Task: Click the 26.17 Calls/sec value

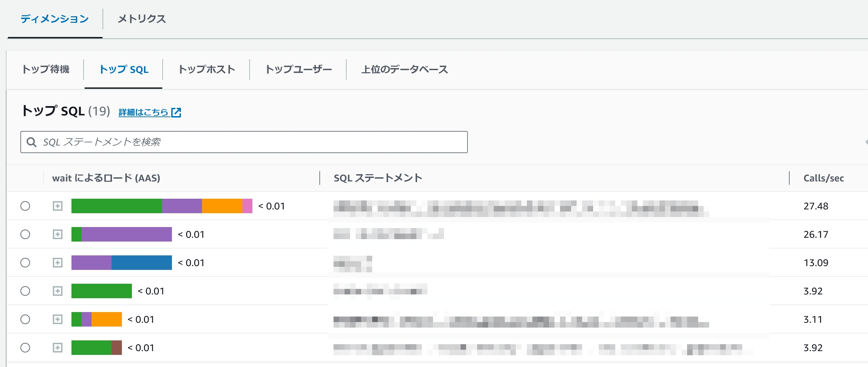Action: point(816,234)
